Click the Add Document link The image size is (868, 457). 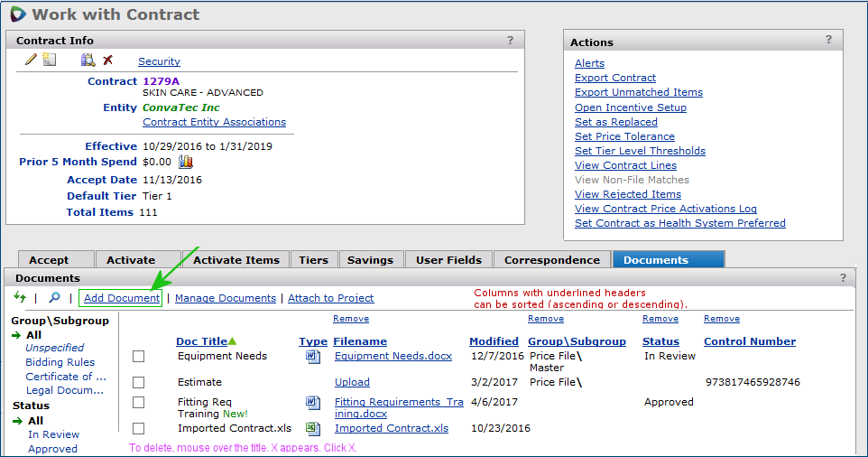(121, 298)
